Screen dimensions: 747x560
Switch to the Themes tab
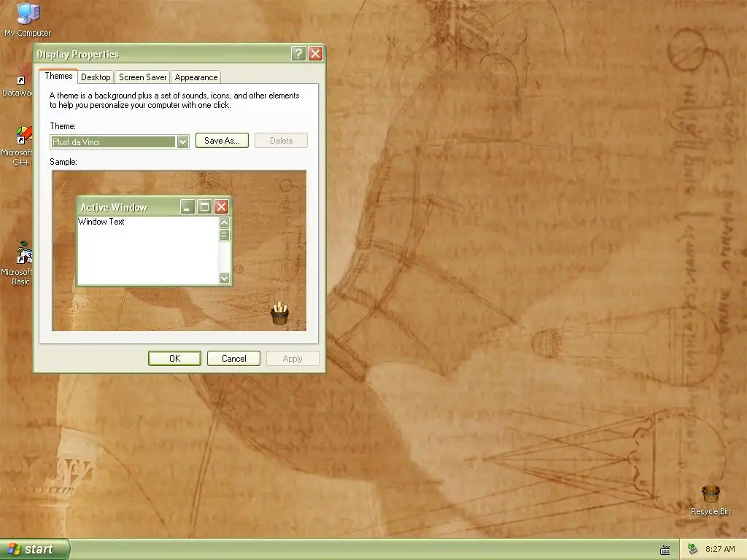coord(58,76)
